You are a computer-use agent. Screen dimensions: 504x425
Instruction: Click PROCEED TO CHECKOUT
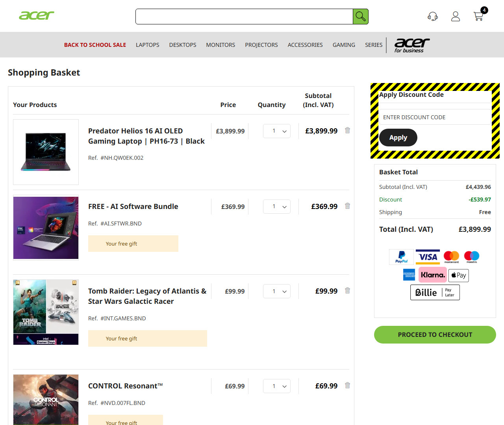435,334
